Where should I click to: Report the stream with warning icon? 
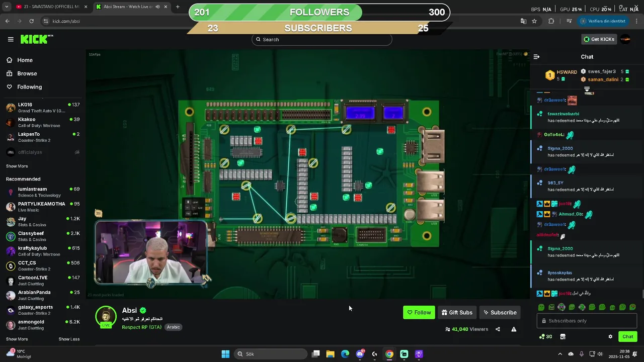(x=514, y=329)
